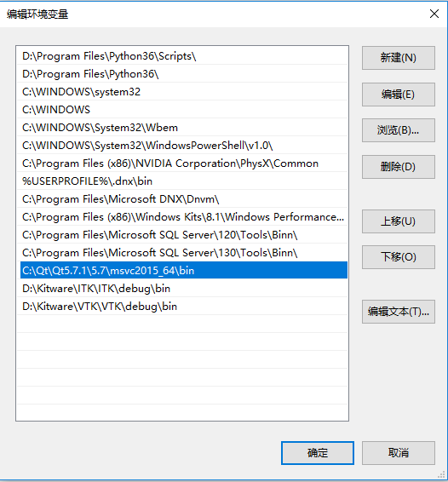The width and height of the screenshot is (448, 482).
Task: Click the 编辑(E) button
Action: [399, 95]
